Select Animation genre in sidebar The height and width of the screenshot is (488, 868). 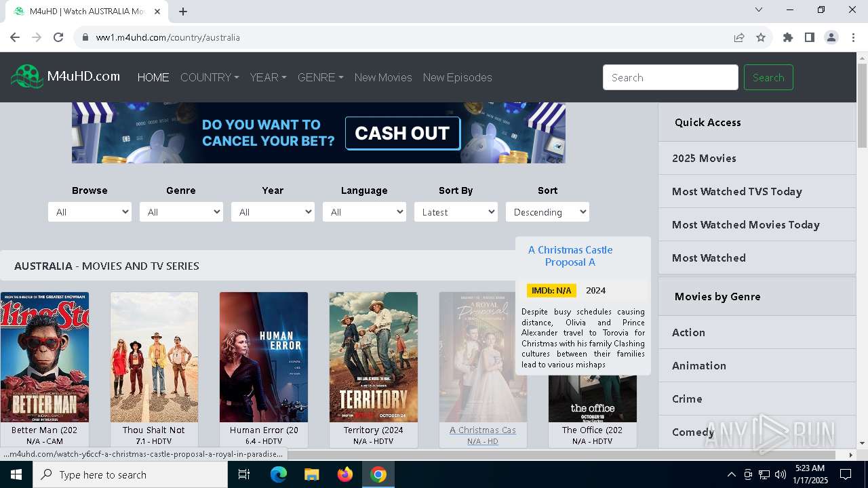click(699, 365)
